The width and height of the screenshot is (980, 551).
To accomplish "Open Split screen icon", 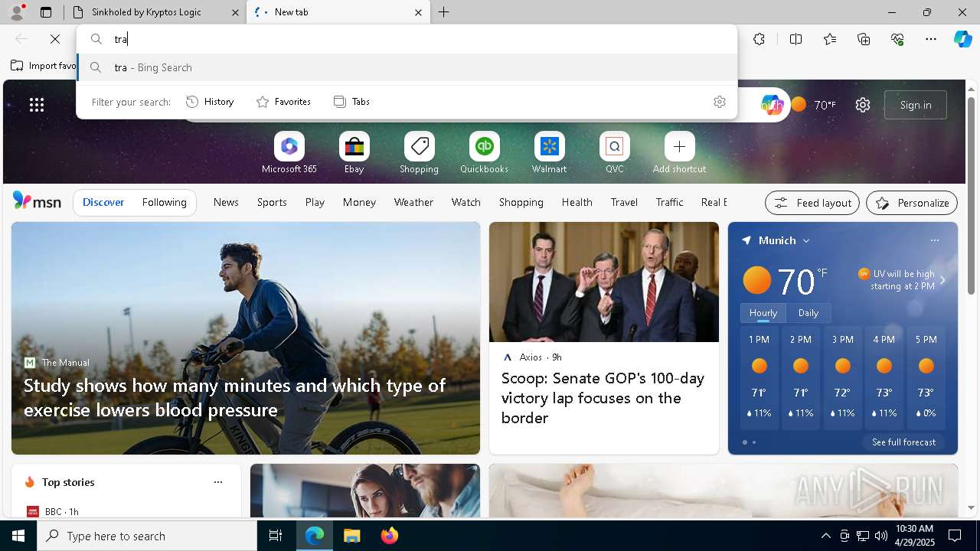I will click(795, 39).
